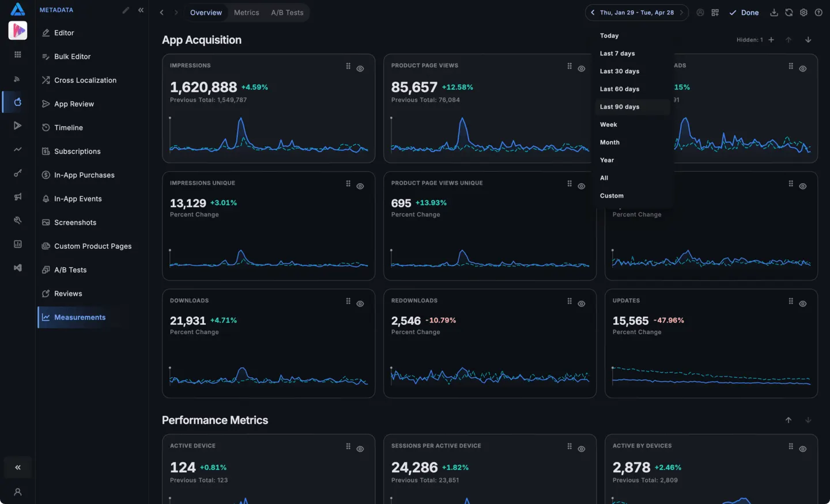
Task: Move the App Acquisition section down with arrow
Action: click(808, 40)
